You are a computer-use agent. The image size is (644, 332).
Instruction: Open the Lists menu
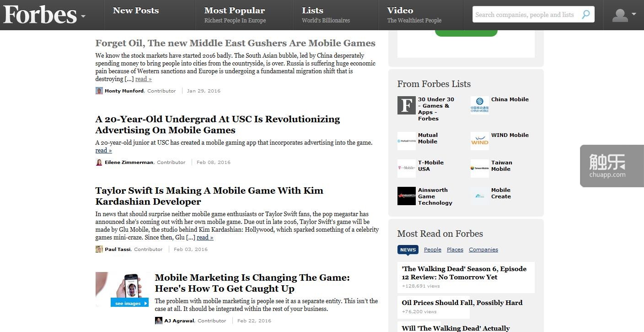312,11
